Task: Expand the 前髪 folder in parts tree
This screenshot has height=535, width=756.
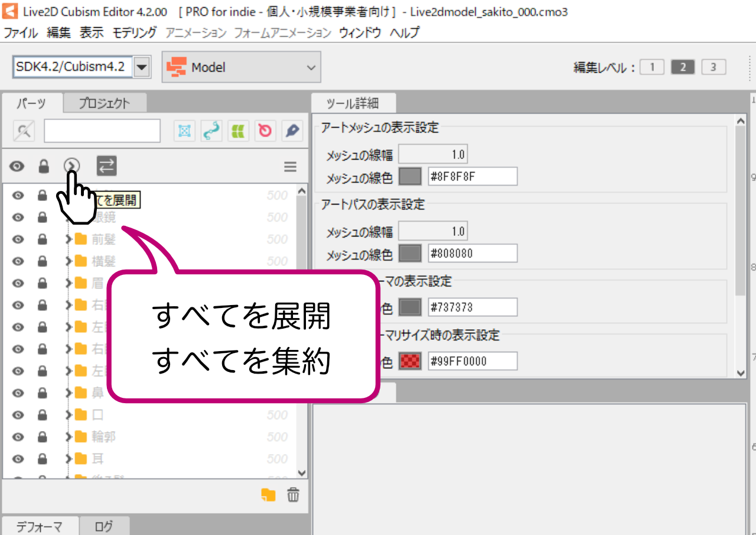Action: 69,239
